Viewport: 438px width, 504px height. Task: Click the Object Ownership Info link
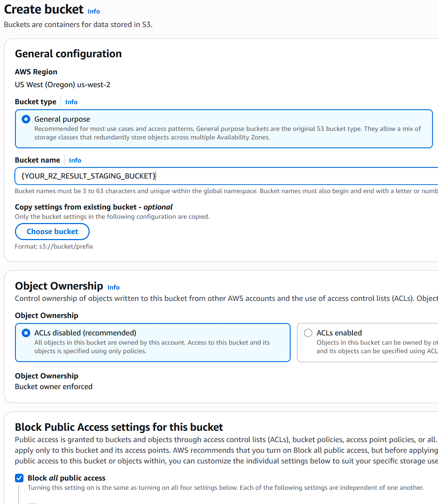click(x=114, y=287)
